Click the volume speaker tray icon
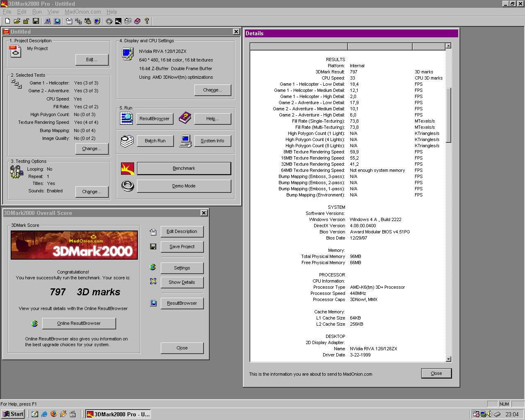Image resolution: width=525 pixels, height=420 pixels. [489, 414]
